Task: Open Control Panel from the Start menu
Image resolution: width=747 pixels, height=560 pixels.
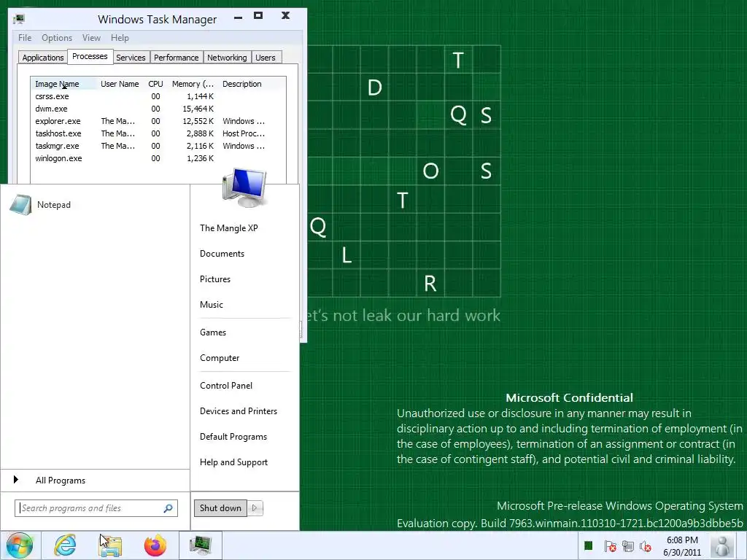Action: click(226, 386)
